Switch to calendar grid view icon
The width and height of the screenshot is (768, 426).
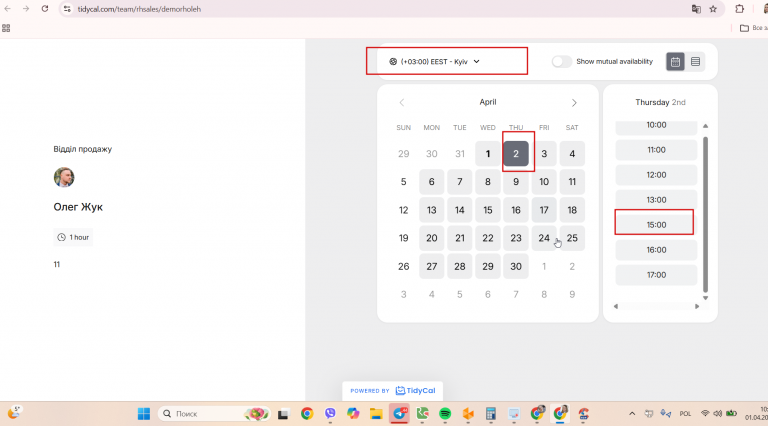675,62
